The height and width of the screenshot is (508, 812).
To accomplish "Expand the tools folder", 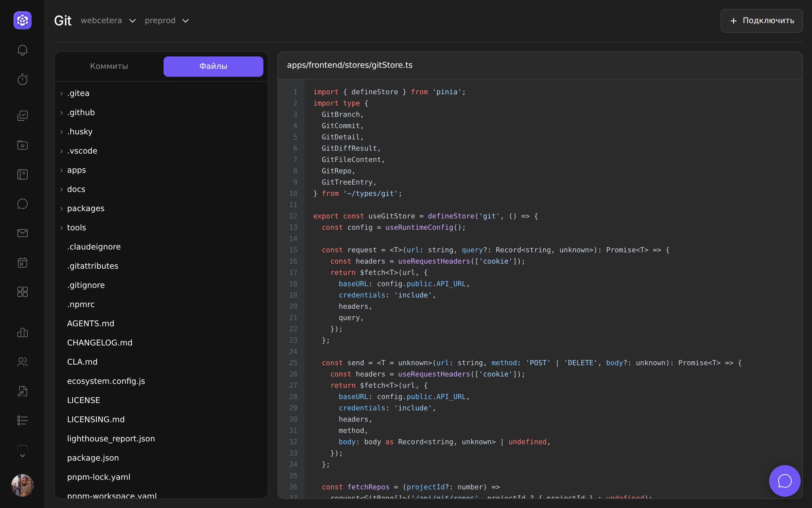I will tap(161, 227).
